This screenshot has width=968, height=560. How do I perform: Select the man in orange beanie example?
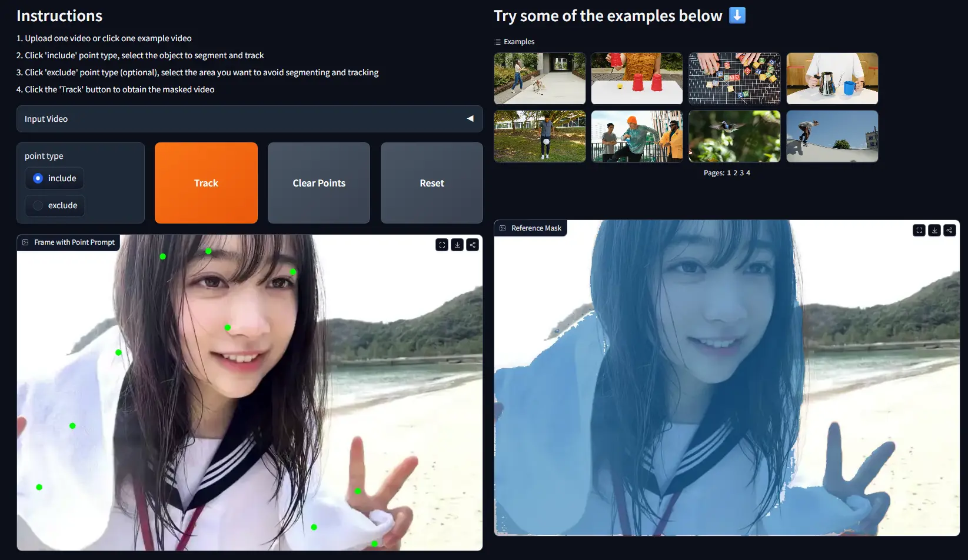pyautogui.click(x=637, y=136)
